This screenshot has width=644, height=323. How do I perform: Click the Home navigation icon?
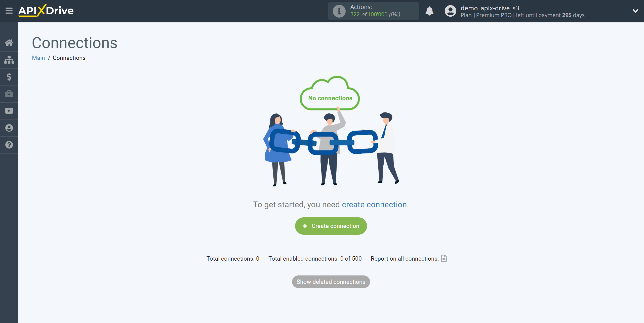[x=9, y=43]
